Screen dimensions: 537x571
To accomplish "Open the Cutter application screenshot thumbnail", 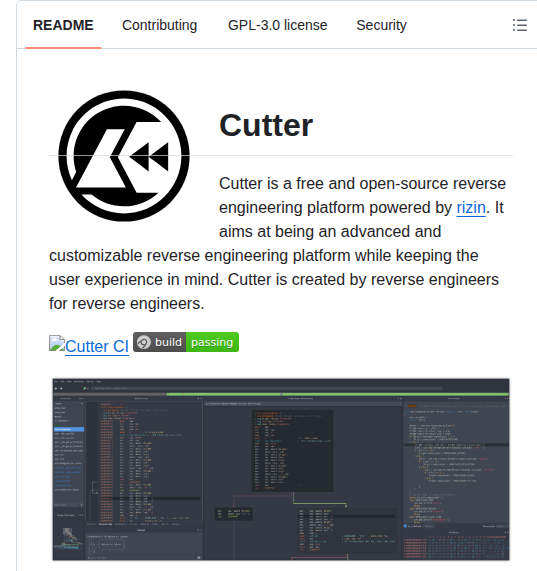I will click(x=281, y=469).
